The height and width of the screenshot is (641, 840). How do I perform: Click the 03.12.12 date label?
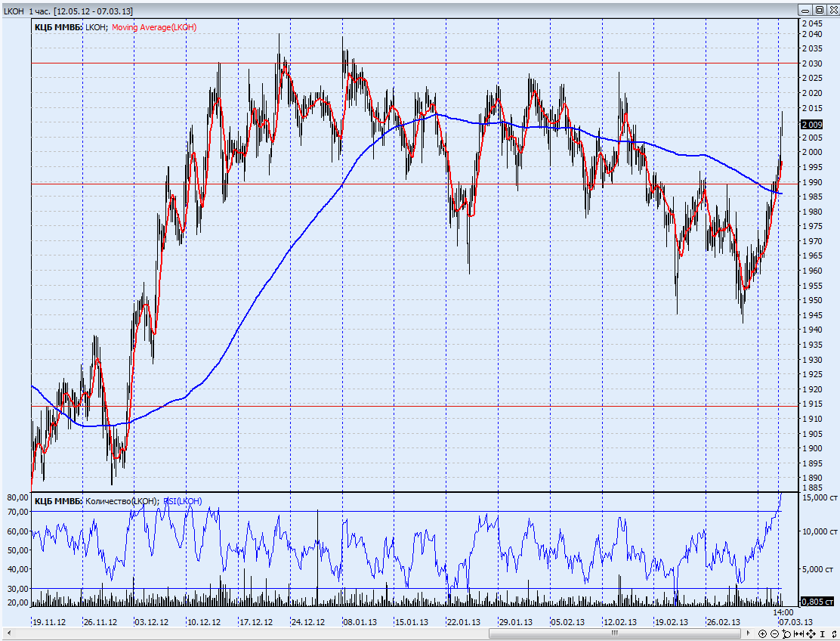152,622
